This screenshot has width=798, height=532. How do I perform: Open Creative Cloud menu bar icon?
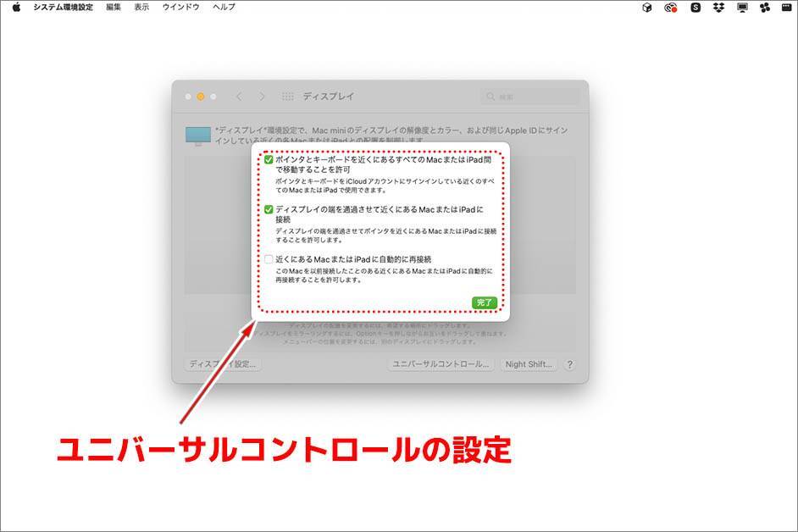pyautogui.click(x=671, y=7)
